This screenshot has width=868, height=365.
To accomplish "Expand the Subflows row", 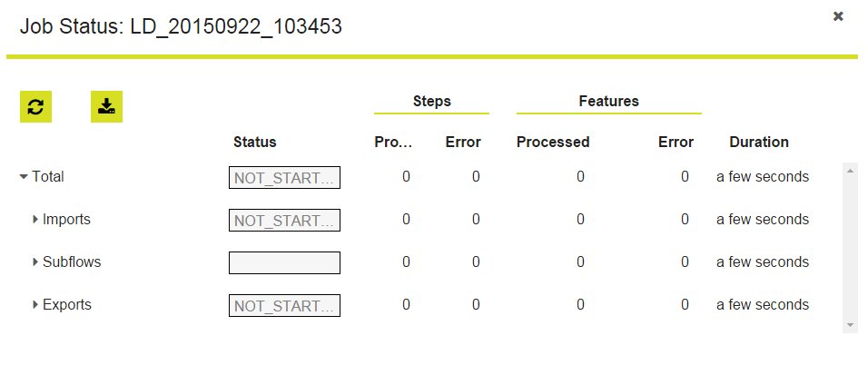I will click(x=35, y=262).
